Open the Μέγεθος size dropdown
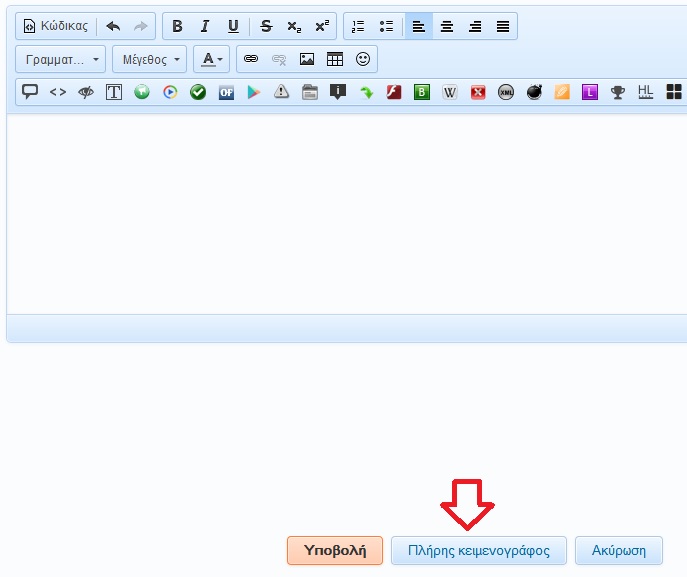 coord(149,59)
